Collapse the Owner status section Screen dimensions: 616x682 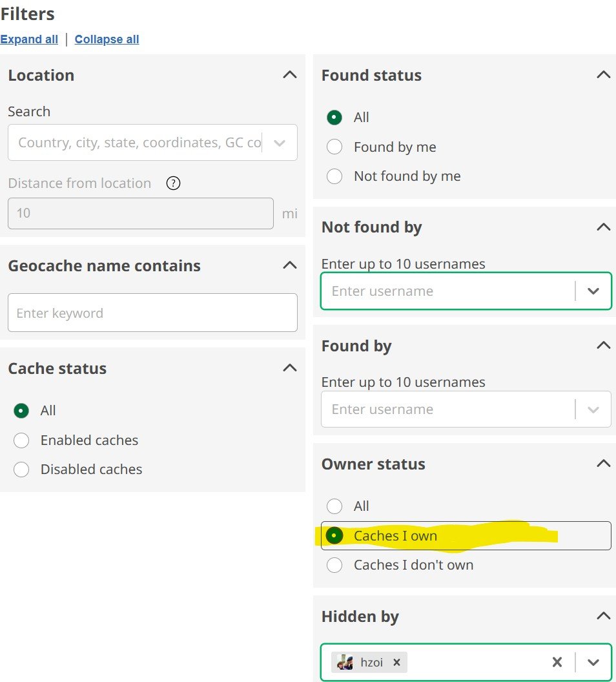603,463
